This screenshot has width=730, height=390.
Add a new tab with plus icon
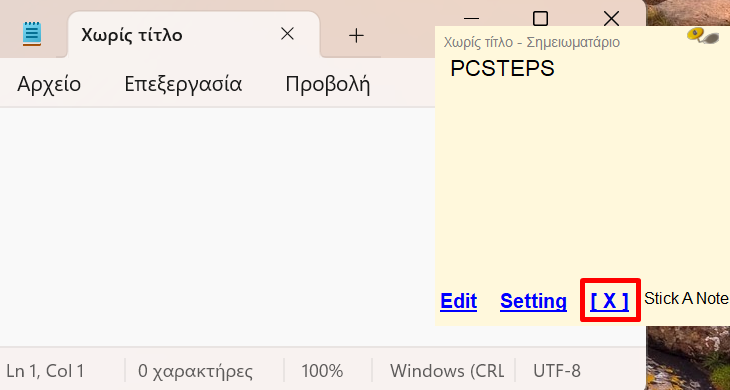(356, 35)
